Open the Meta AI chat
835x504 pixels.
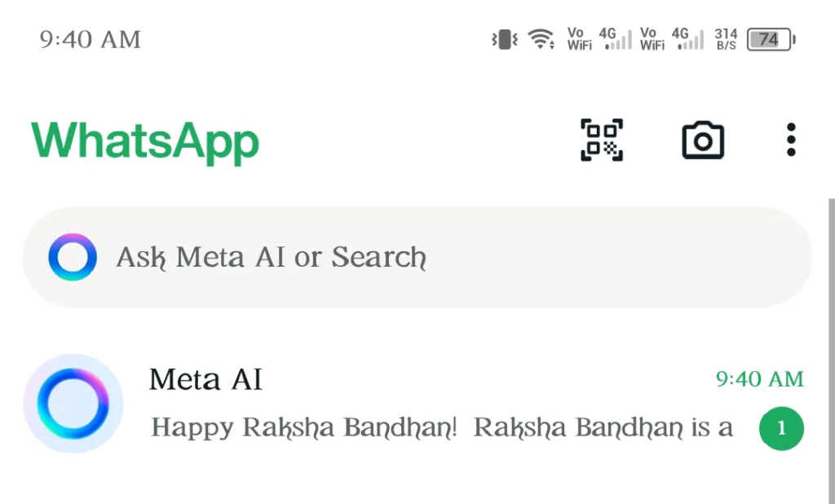click(417, 404)
